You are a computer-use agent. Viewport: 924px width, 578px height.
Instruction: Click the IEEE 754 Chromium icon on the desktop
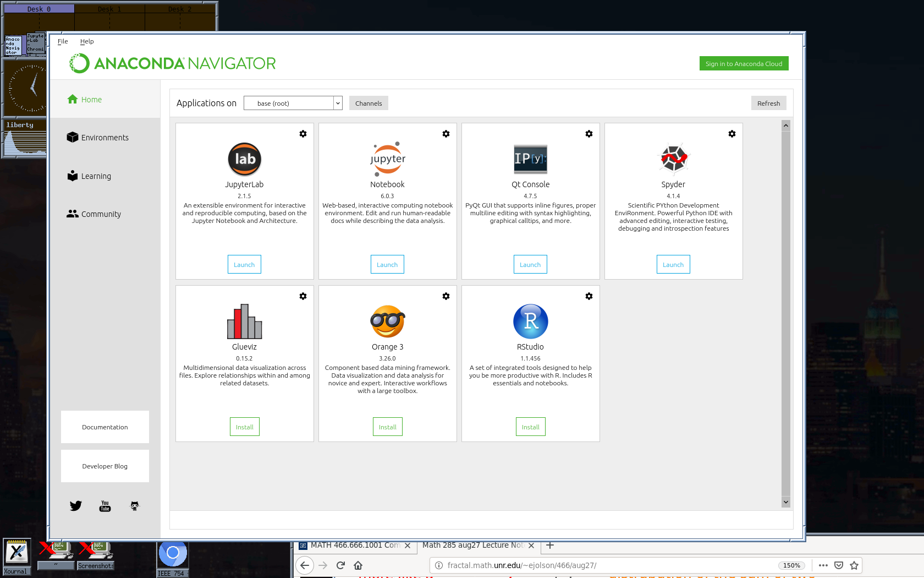[173, 553]
